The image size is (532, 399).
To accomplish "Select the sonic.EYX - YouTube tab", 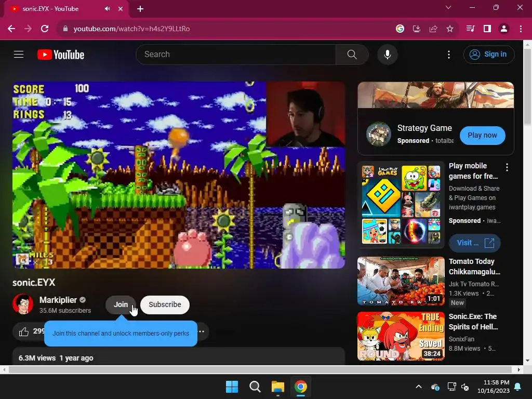I will pos(66,9).
